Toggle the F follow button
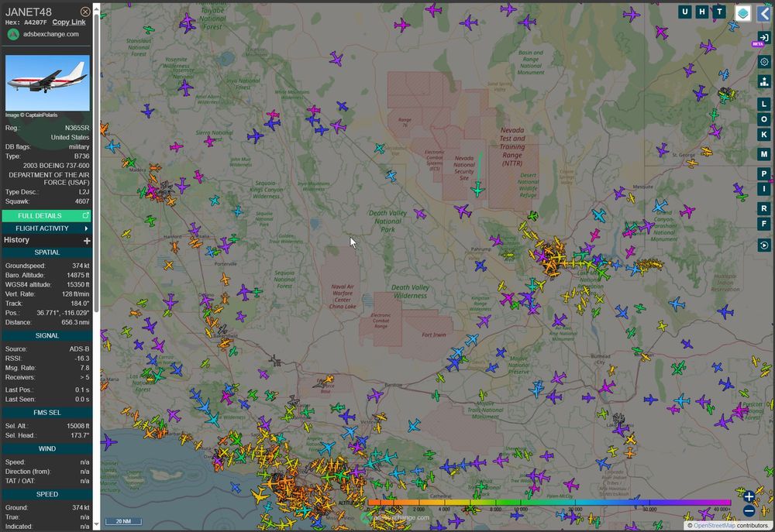Screen dimensions: 775x532 pos(764,224)
